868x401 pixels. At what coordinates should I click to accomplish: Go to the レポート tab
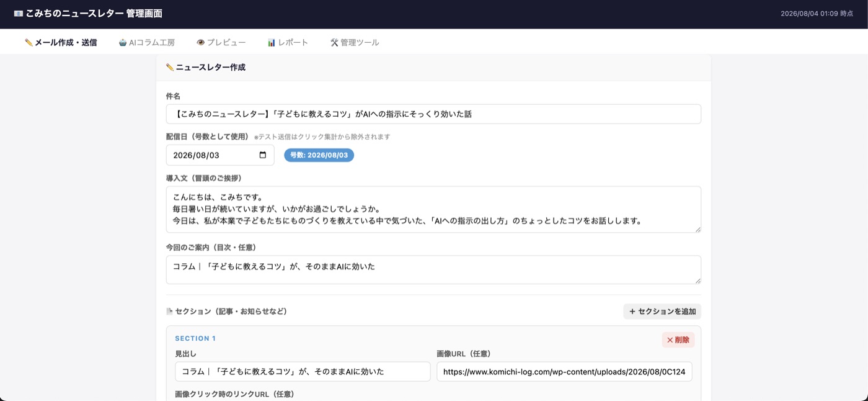pyautogui.click(x=288, y=43)
